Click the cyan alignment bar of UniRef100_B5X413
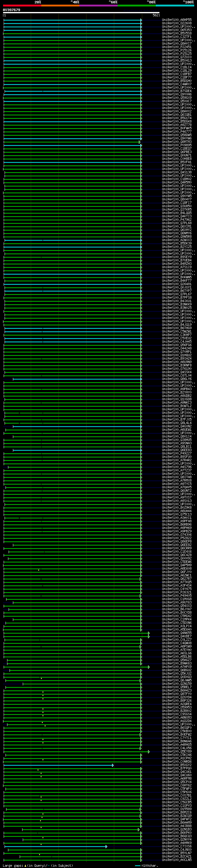197x868 pixels. [x=72, y=61]
